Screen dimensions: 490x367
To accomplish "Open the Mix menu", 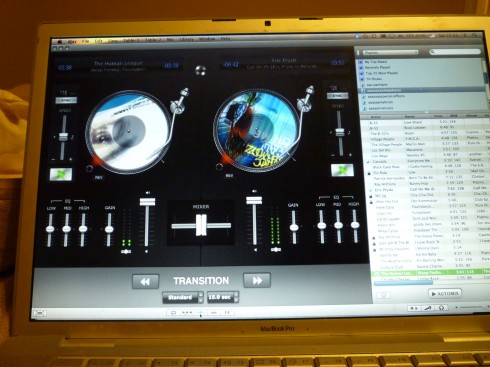I will click(x=170, y=40).
